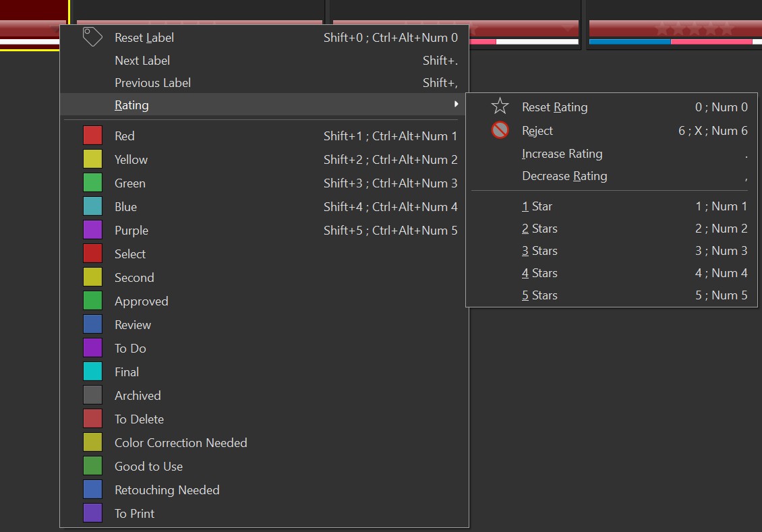
Task: Assign the Archived label
Action: [264, 395]
